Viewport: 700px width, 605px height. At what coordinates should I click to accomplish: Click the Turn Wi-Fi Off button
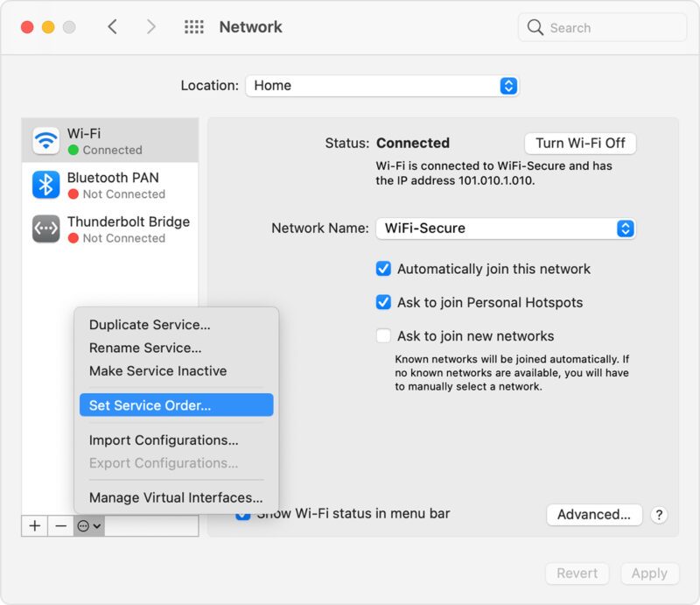580,143
